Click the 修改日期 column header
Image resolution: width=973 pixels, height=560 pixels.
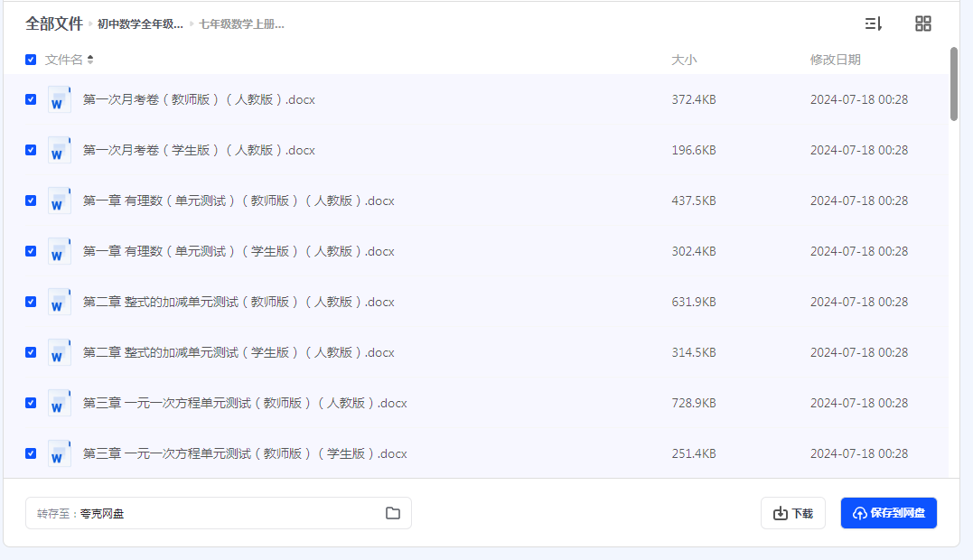[835, 60]
